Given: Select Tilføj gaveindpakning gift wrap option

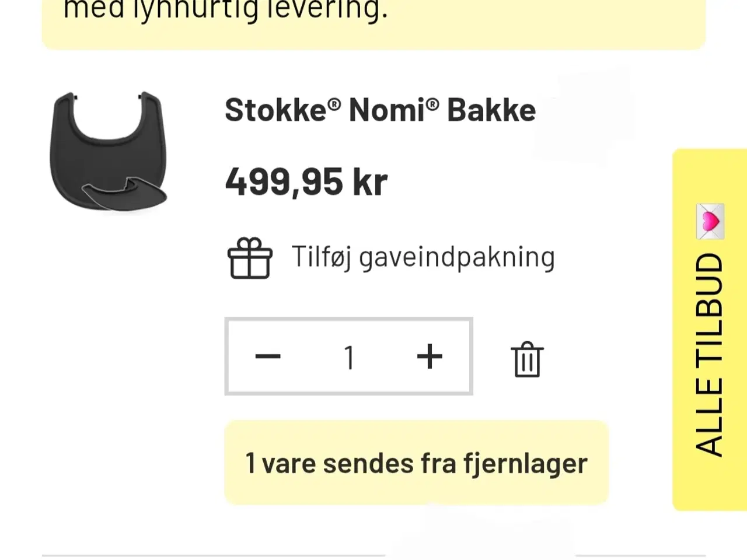Looking at the screenshot, I should pyautogui.click(x=423, y=257).
